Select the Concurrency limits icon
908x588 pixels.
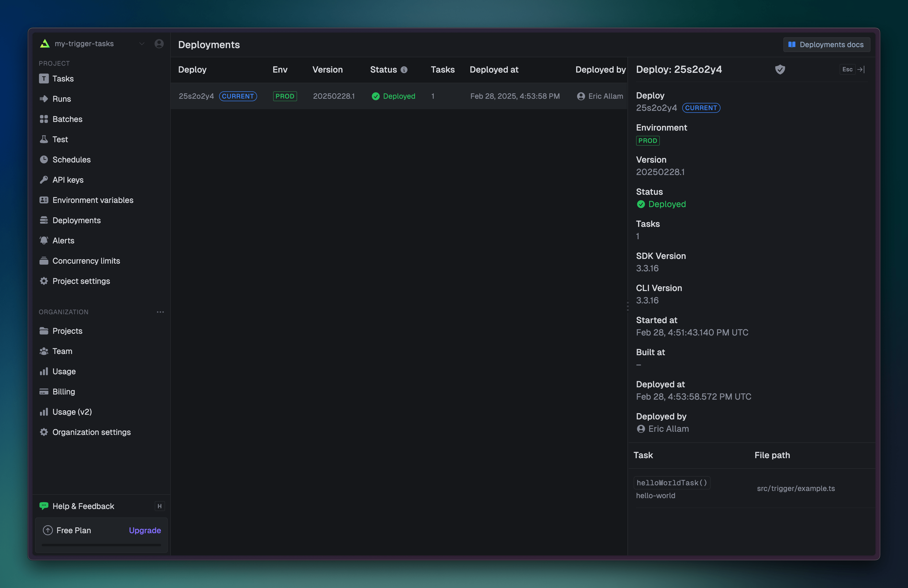[44, 261]
